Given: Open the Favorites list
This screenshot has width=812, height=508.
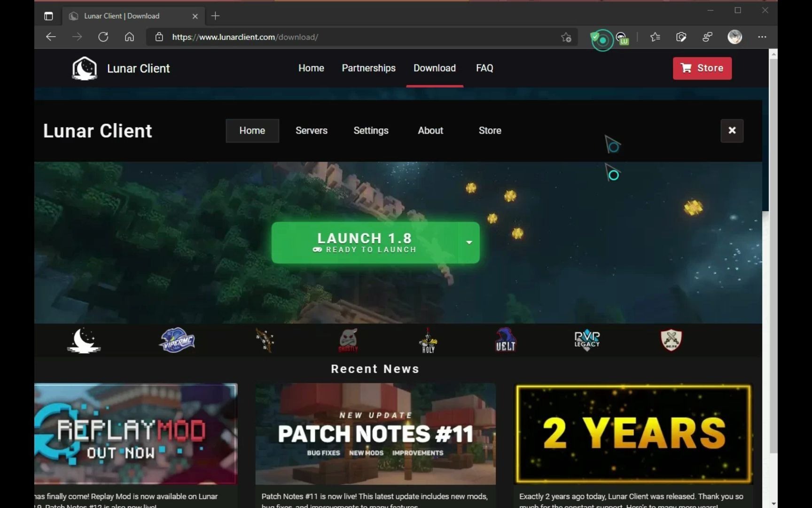Looking at the screenshot, I should tap(655, 37).
